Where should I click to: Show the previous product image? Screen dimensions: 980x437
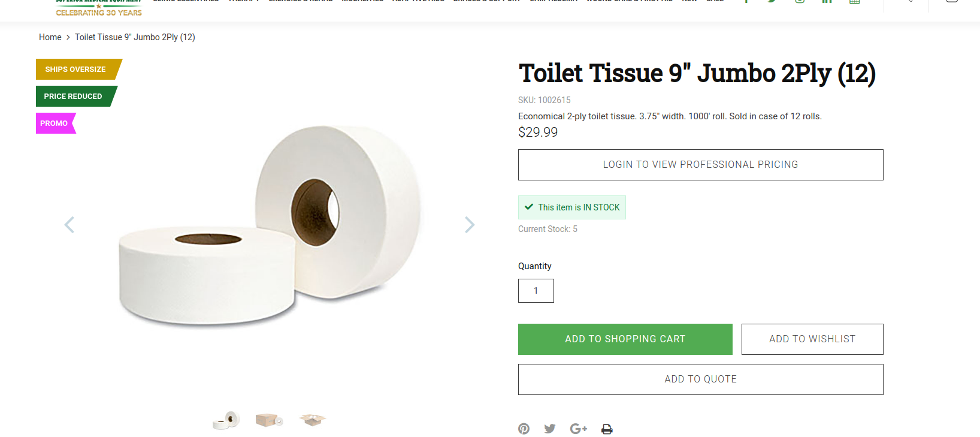pyautogui.click(x=69, y=225)
